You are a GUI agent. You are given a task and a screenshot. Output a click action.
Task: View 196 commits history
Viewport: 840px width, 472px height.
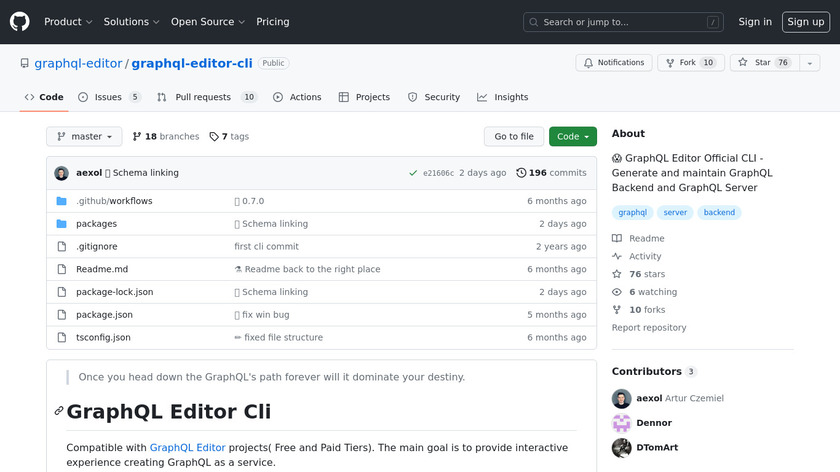tap(551, 173)
